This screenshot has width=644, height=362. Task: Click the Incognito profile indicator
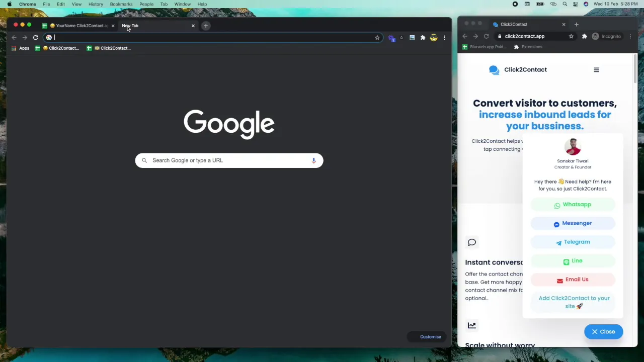coord(606,36)
